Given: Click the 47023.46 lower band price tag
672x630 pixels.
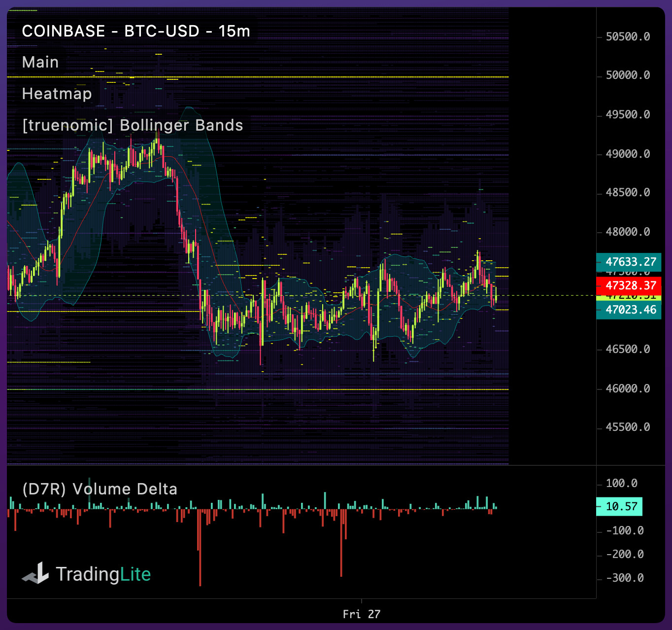Looking at the screenshot, I should point(629,310).
